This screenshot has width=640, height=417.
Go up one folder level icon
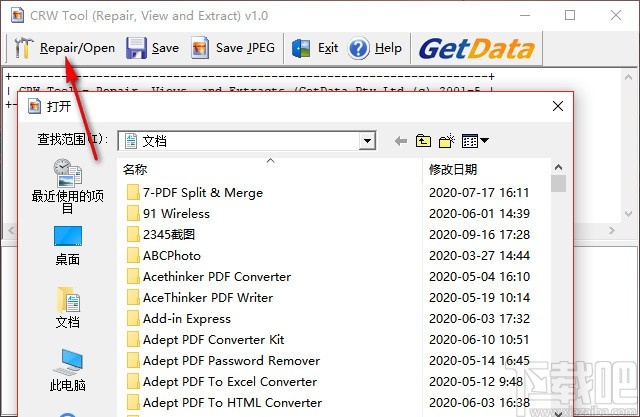(423, 141)
